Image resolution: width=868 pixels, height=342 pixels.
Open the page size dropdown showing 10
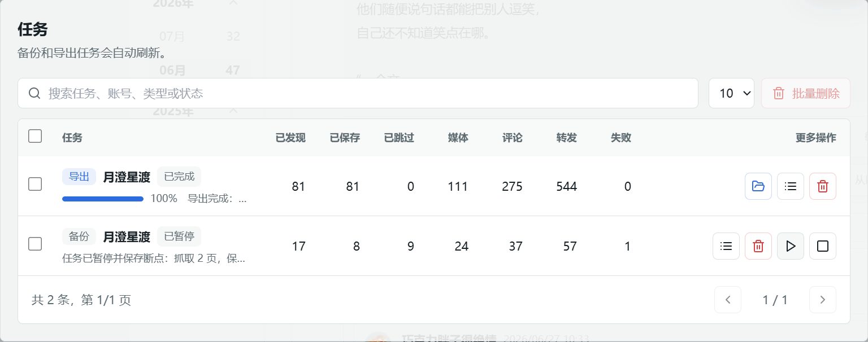(x=731, y=93)
